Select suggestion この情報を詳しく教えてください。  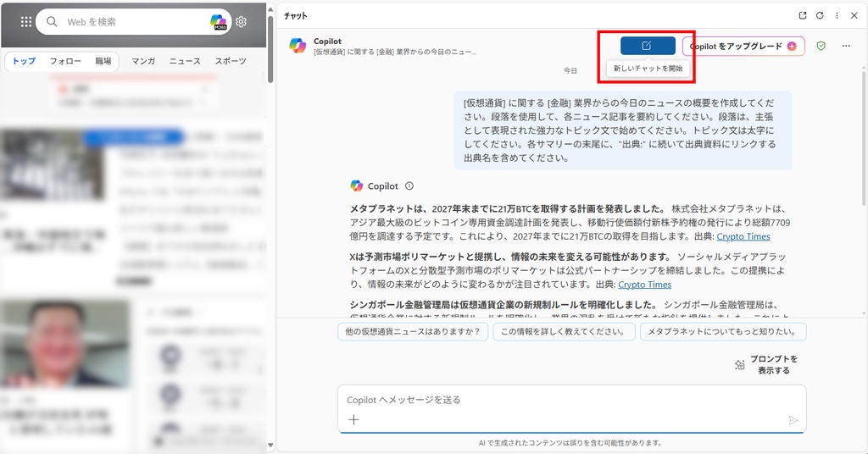click(x=564, y=331)
